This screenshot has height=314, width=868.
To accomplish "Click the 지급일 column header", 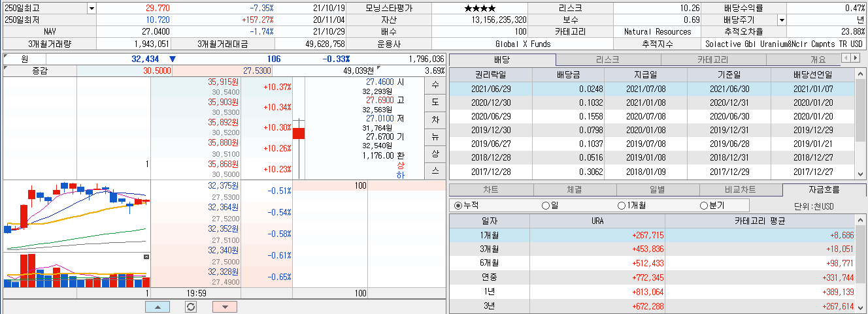I will click(646, 75).
